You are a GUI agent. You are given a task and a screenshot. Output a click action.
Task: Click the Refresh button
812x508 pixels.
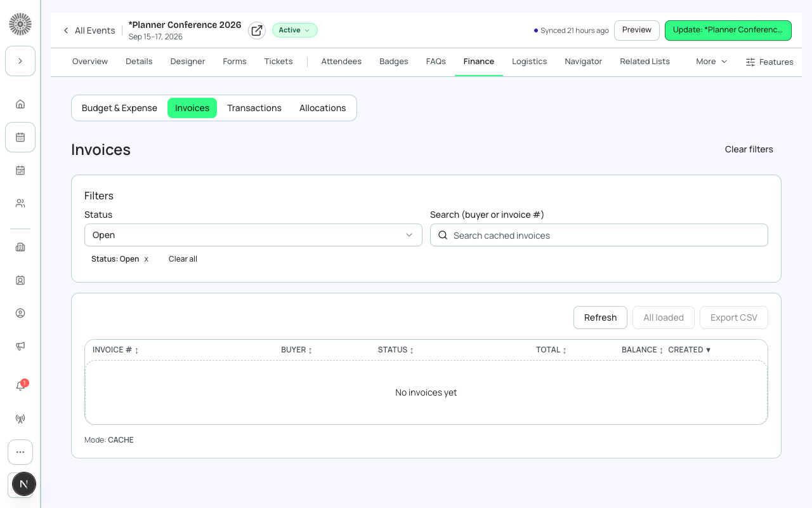(x=600, y=317)
